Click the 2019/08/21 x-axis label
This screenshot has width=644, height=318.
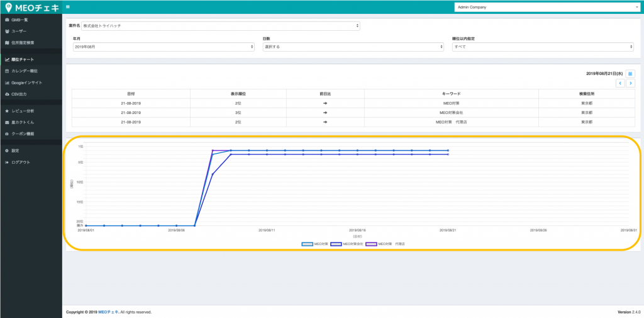pos(448,230)
